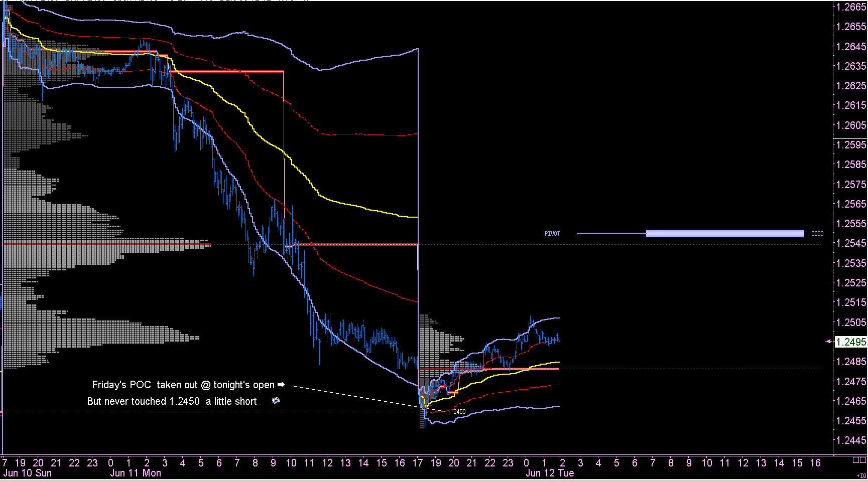Click the left square box icon below the price axis
The image size is (868, 482).
pyautogui.click(x=855, y=460)
